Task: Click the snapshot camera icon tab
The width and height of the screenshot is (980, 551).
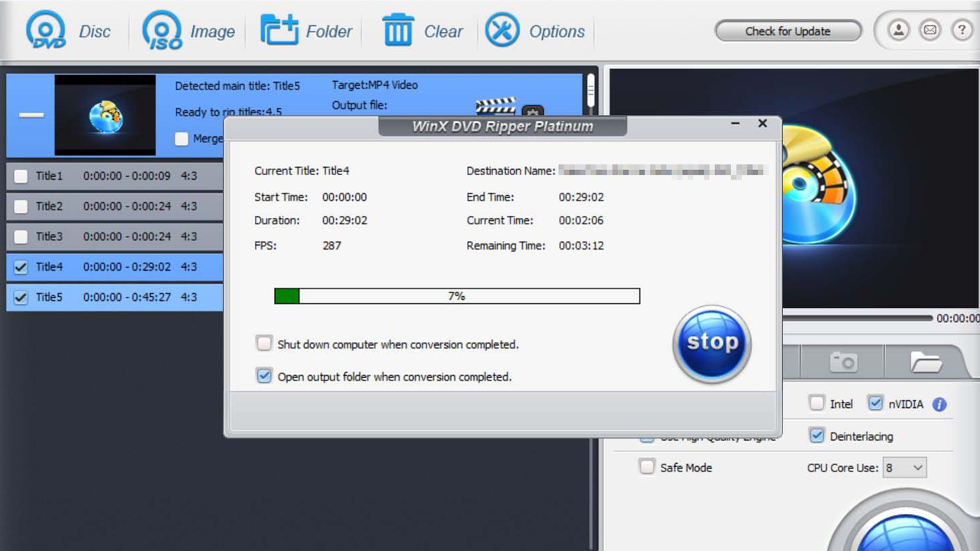Action: tap(843, 361)
